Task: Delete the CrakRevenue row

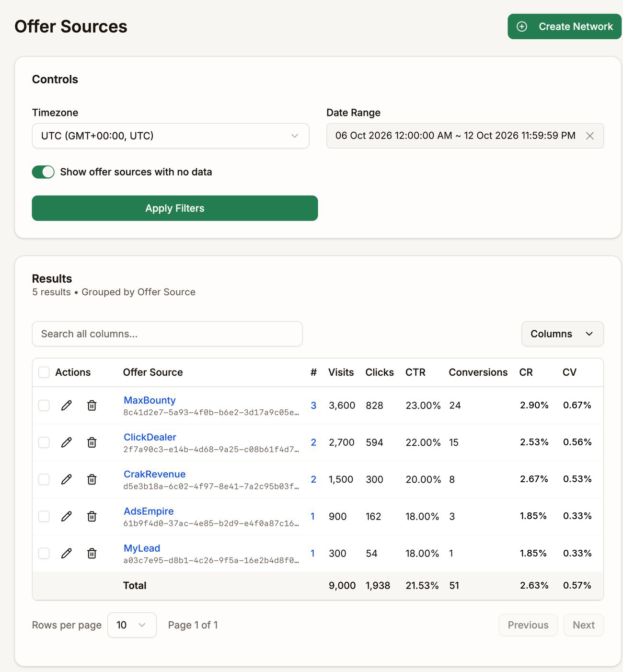Action: (92, 479)
